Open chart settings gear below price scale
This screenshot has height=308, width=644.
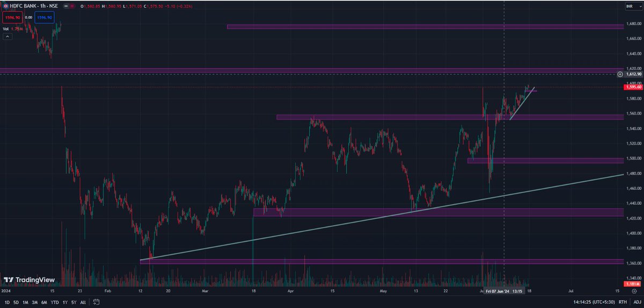[634, 290]
